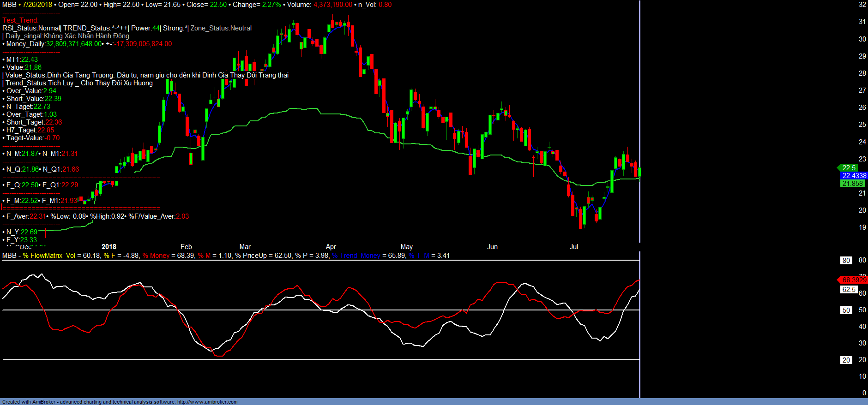This screenshot has height=405, width=868.
Task: Click the Jul month label on axis
Action: (573, 247)
